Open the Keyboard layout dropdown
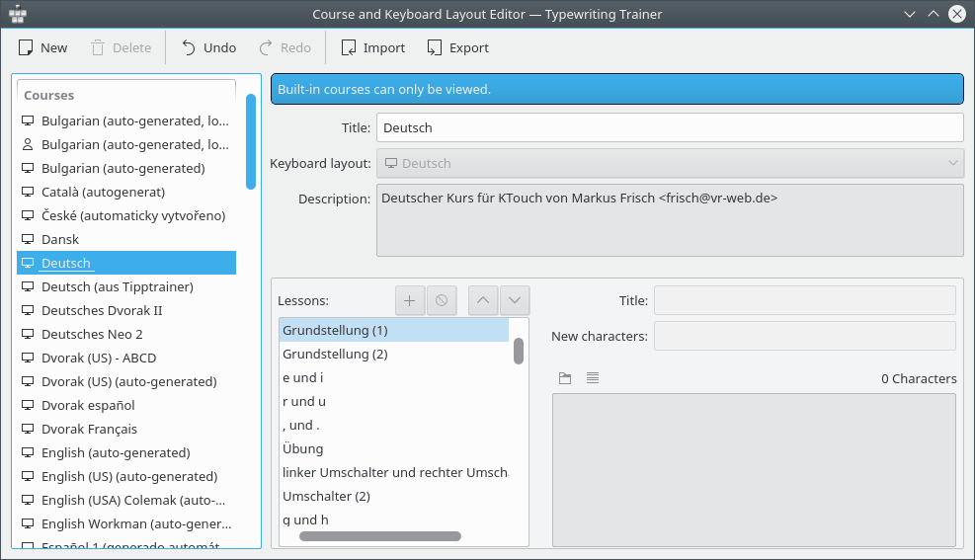The height and width of the screenshot is (560, 975). pyautogui.click(x=669, y=163)
